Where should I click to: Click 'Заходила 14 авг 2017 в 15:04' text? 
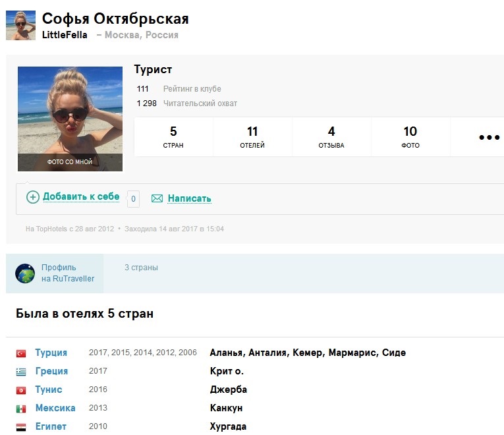tap(174, 229)
